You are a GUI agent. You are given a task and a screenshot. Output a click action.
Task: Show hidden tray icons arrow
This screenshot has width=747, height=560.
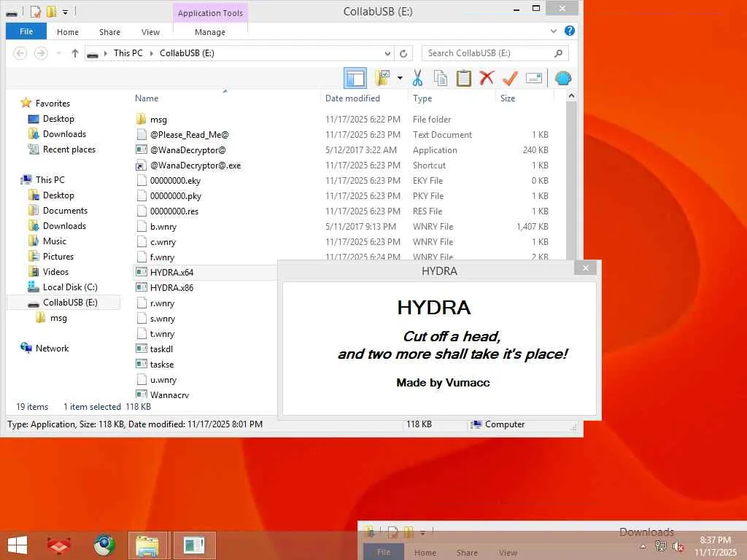click(643, 547)
